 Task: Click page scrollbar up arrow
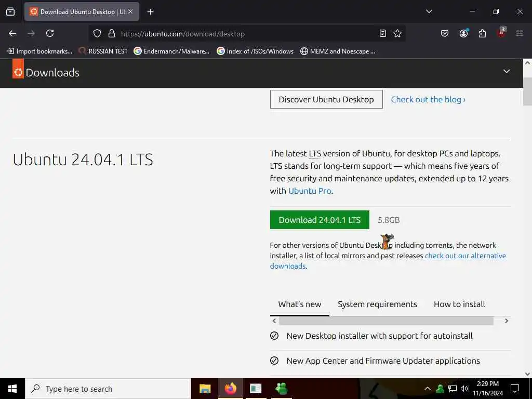tap(527, 63)
